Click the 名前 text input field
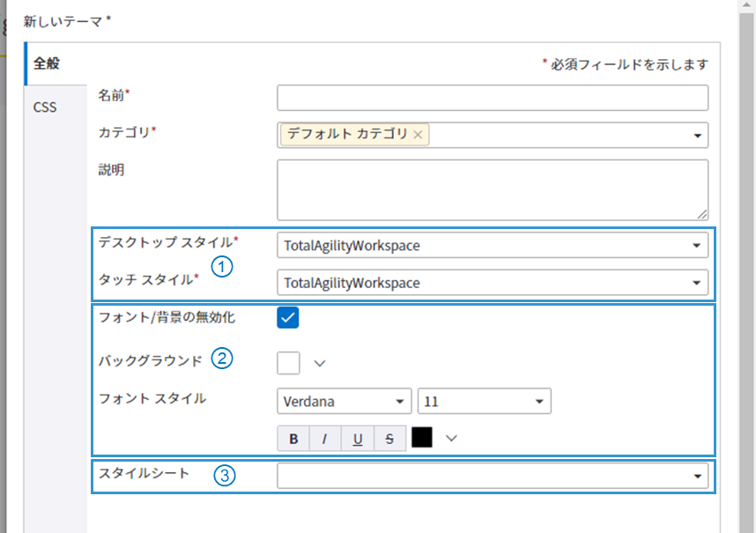Image resolution: width=756 pixels, height=533 pixels. (492, 97)
